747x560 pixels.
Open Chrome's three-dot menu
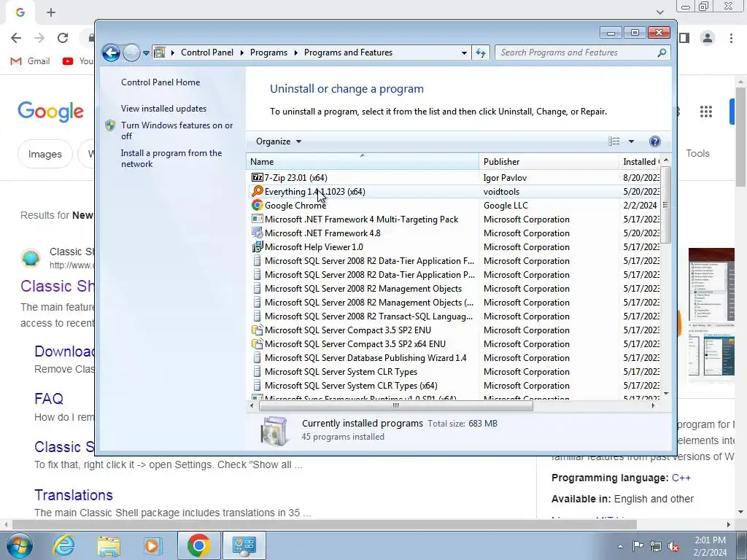731,38
